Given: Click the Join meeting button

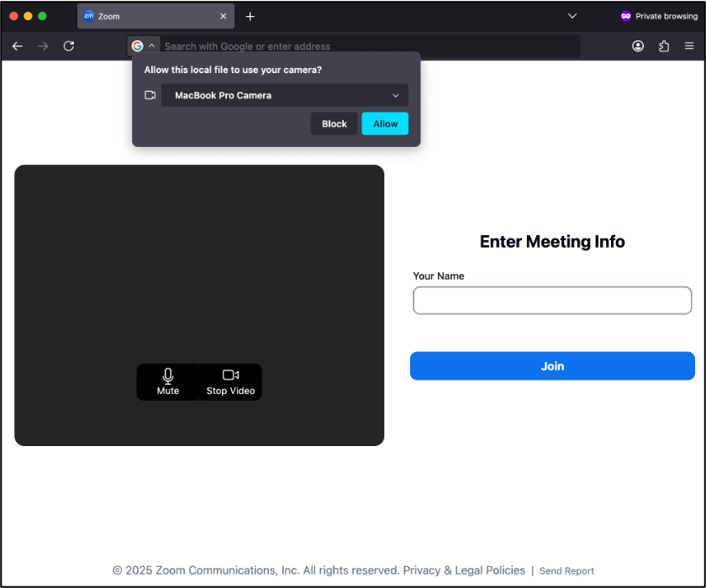Looking at the screenshot, I should pos(552,365).
